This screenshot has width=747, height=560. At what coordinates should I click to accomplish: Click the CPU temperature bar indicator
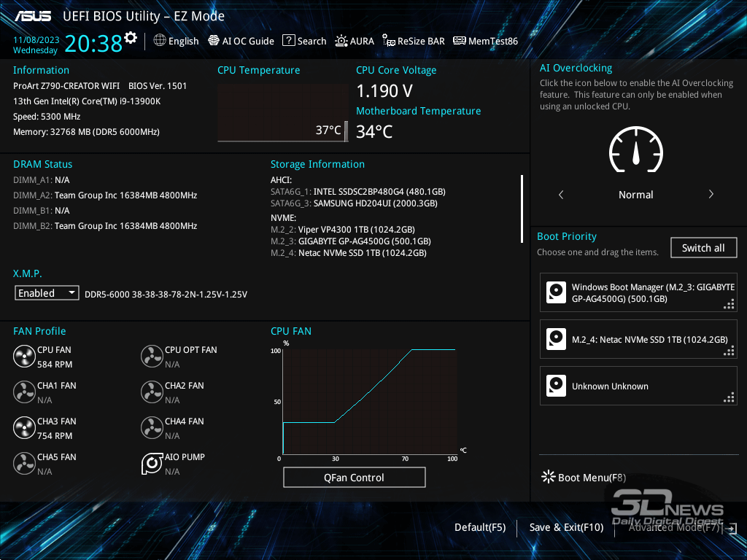(x=346, y=131)
